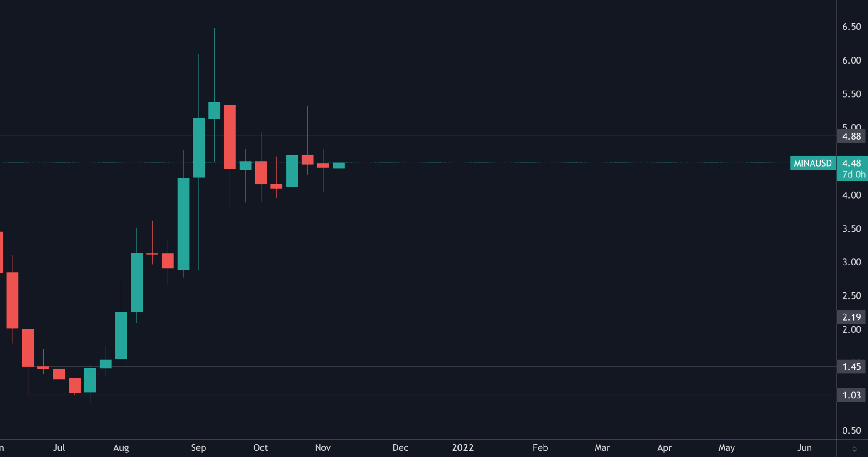This screenshot has height=457, width=868.
Task: Click the tall green candle before September
Action: pyautogui.click(x=183, y=224)
